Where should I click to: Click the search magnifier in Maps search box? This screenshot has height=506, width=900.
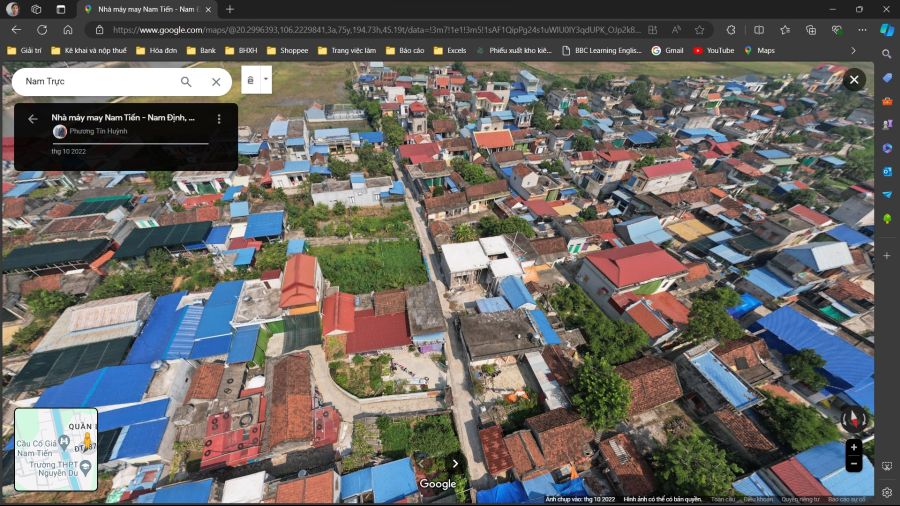pyautogui.click(x=186, y=82)
